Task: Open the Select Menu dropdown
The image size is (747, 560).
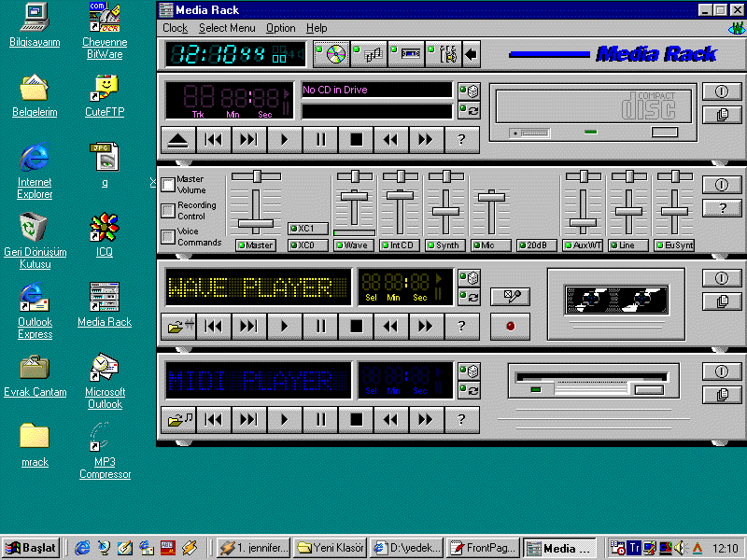Action: (227, 29)
